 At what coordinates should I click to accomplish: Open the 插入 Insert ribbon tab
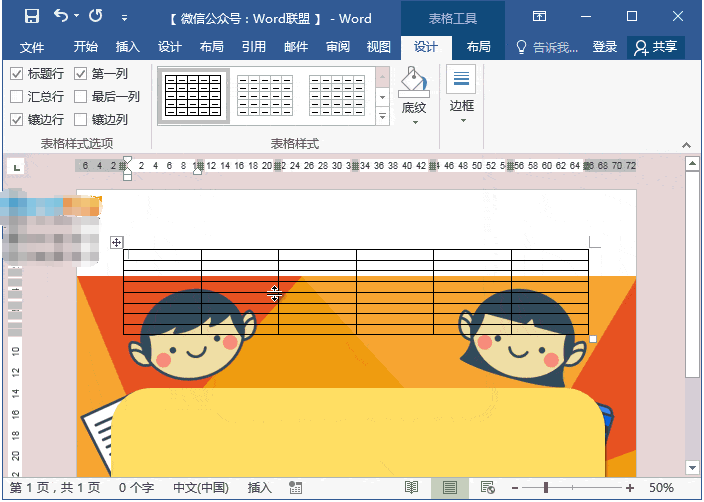tap(128, 47)
